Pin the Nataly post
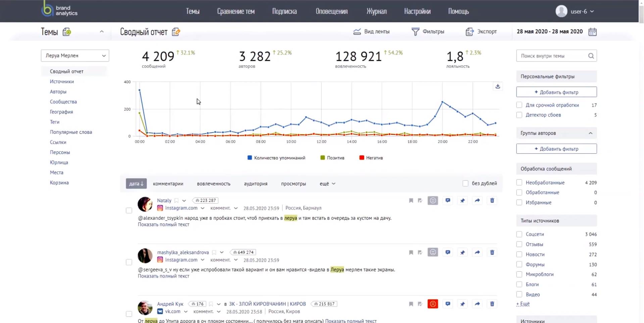The image size is (644, 323). [x=462, y=201]
